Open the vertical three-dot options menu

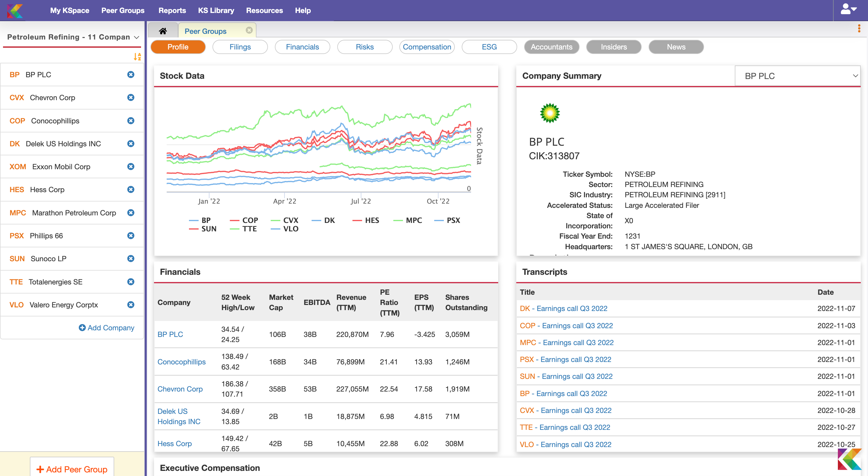point(859,29)
